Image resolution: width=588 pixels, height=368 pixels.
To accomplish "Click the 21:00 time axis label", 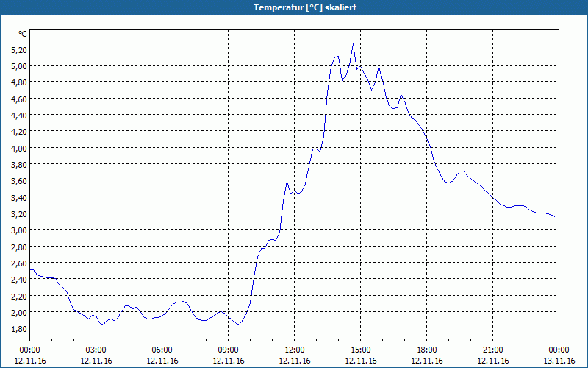I will pos(492,350).
